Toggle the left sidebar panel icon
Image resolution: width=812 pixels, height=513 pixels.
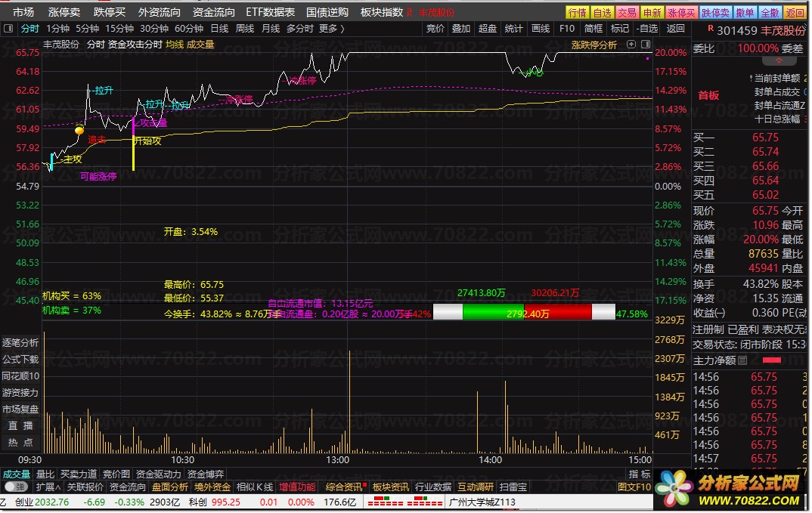tap(8, 29)
